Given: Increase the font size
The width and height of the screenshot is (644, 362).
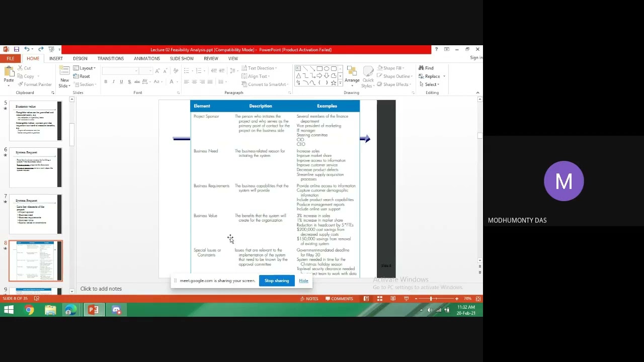Looking at the screenshot, I should pyautogui.click(x=157, y=71).
